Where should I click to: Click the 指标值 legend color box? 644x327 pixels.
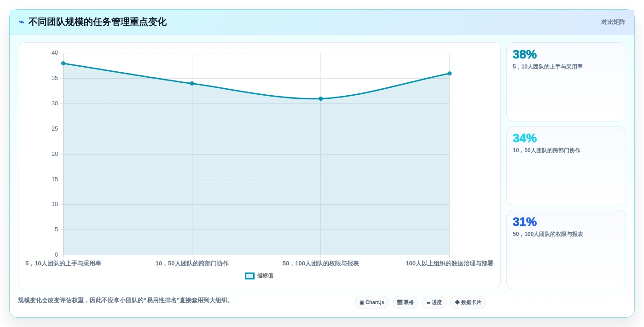[249, 276]
